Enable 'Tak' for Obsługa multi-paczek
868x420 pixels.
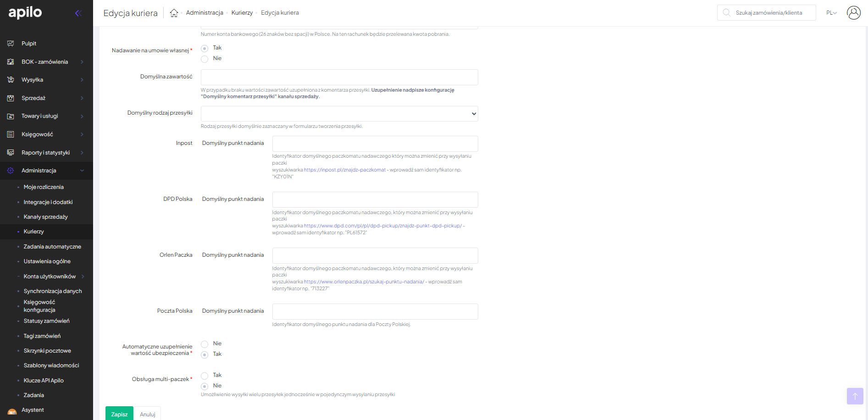coord(205,376)
